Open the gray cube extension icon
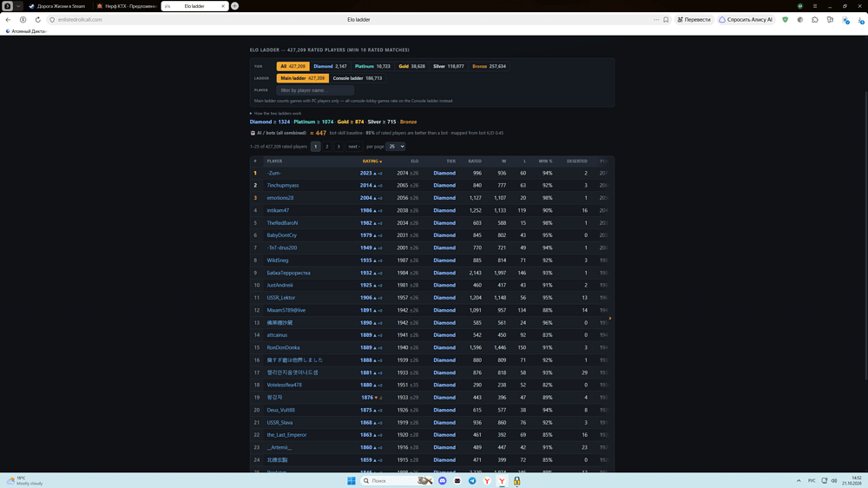868x488 pixels. click(x=800, y=19)
